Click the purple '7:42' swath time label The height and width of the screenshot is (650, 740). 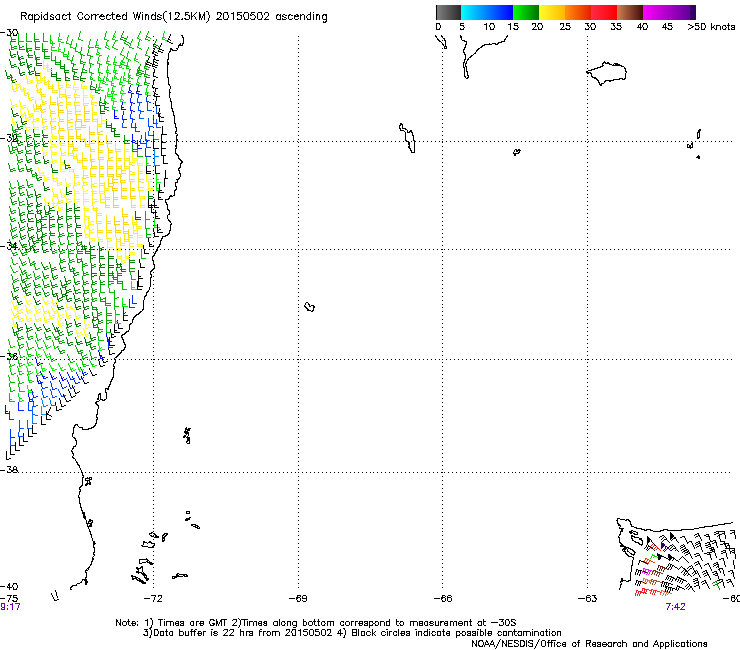675,607
